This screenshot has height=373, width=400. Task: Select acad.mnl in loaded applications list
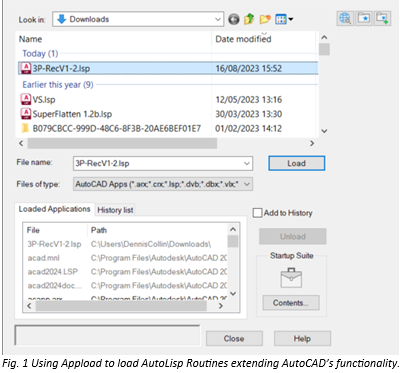pyautogui.click(x=43, y=258)
